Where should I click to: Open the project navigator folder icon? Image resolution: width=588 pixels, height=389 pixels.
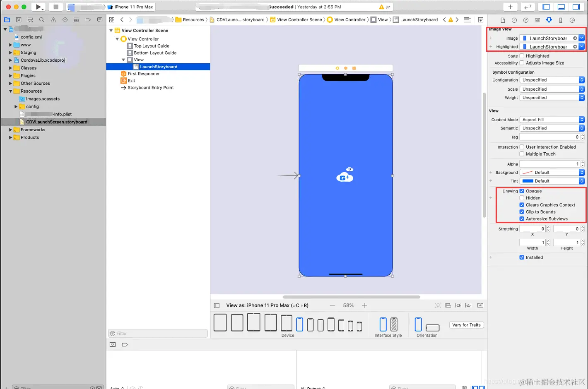tap(7, 20)
